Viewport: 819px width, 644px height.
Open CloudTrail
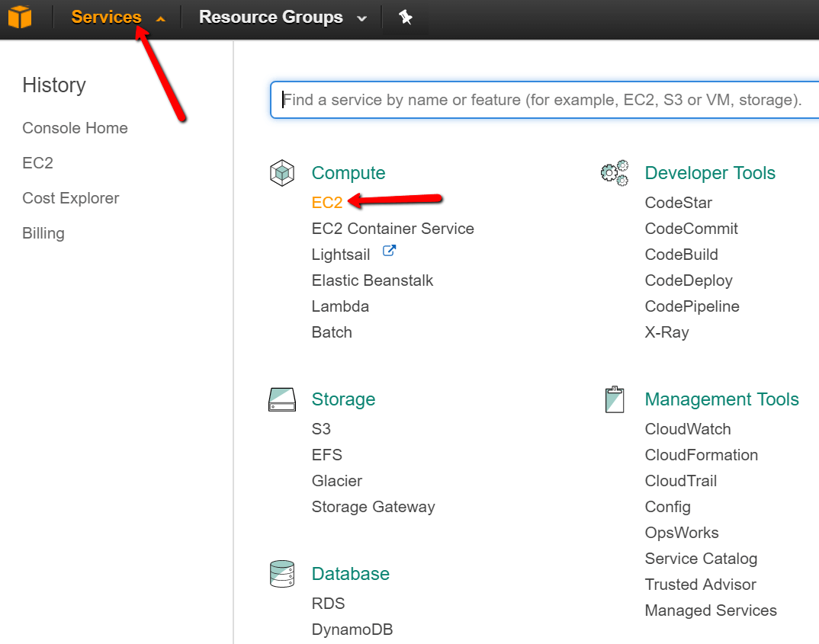[681, 481]
